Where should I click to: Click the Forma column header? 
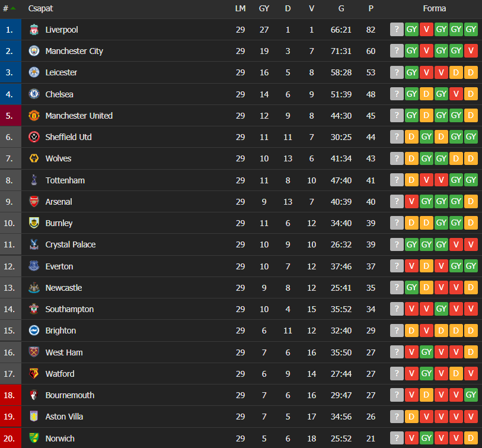pos(435,8)
